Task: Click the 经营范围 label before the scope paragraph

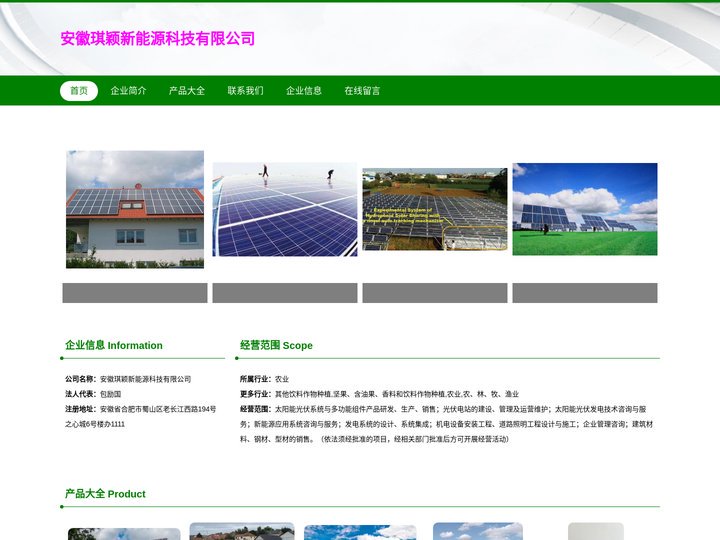Action: pos(255,409)
